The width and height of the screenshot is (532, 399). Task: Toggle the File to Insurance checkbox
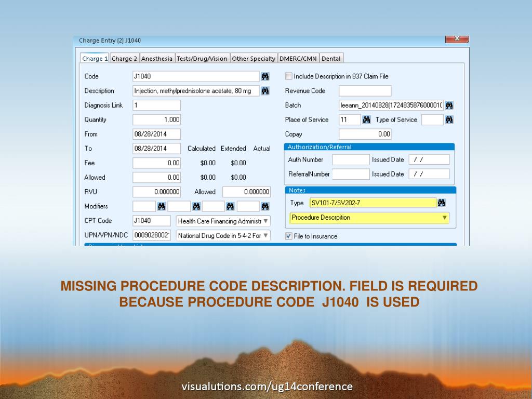(x=289, y=236)
